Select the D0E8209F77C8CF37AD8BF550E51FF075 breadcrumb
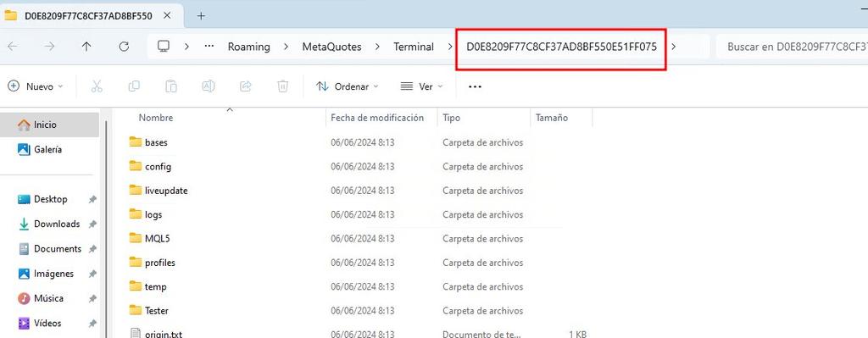 pyautogui.click(x=561, y=47)
